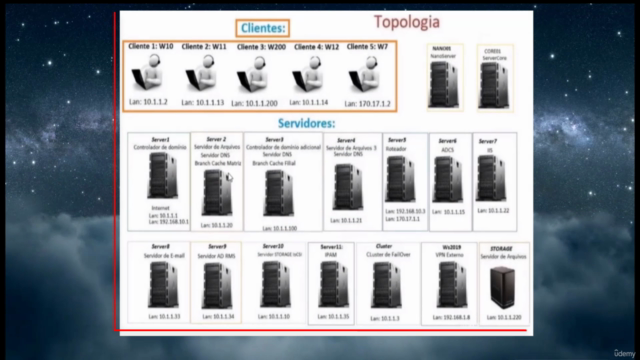The height and width of the screenshot is (360, 640).
Task: Click the Cluster de FailOver tower icon
Action: point(386,285)
